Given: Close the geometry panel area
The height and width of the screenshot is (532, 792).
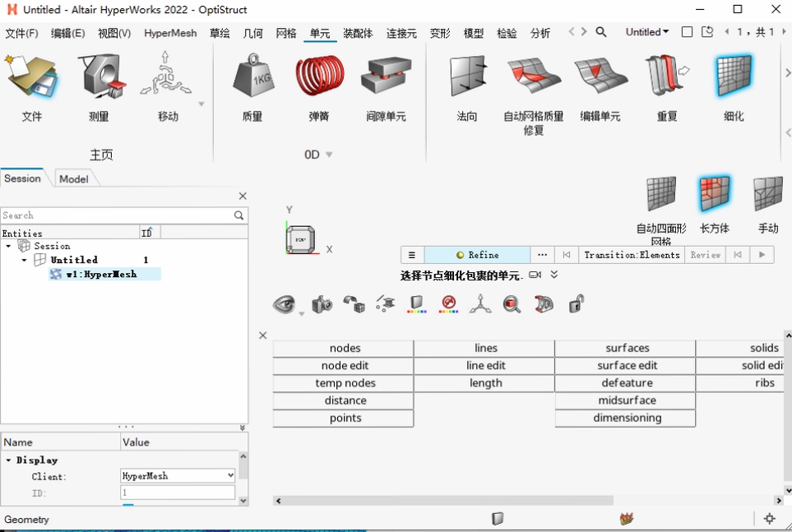Looking at the screenshot, I should (x=262, y=335).
